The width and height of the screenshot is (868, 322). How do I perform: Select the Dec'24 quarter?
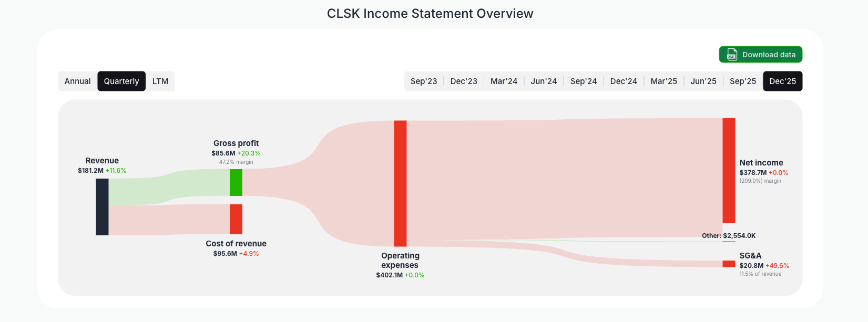point(624,81)
